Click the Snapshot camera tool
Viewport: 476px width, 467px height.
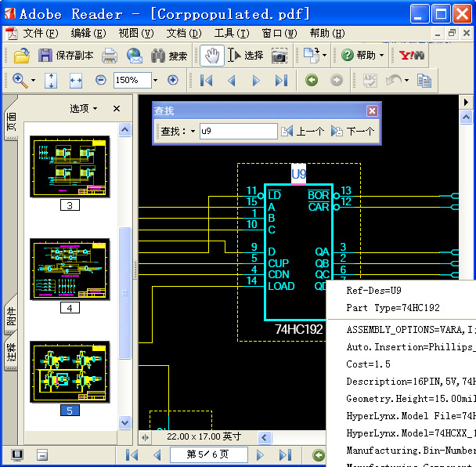click(279, 56)
